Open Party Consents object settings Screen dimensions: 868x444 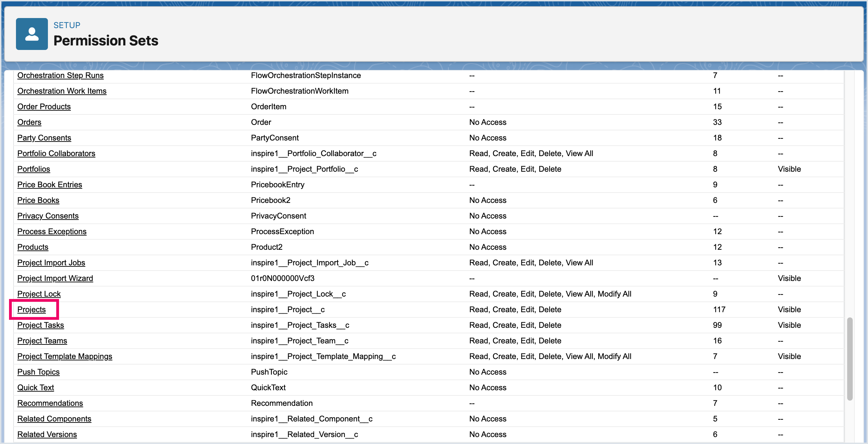(44, 138)
